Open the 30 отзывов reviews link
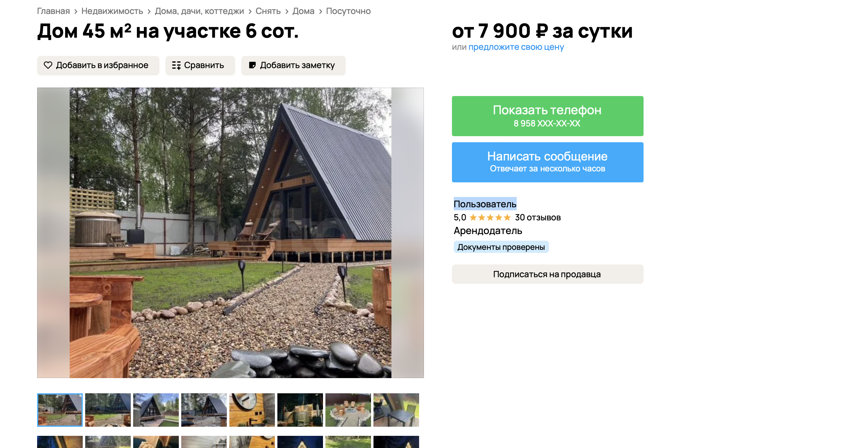The width and height of the screenshot is (868, 448). [538, 218]
